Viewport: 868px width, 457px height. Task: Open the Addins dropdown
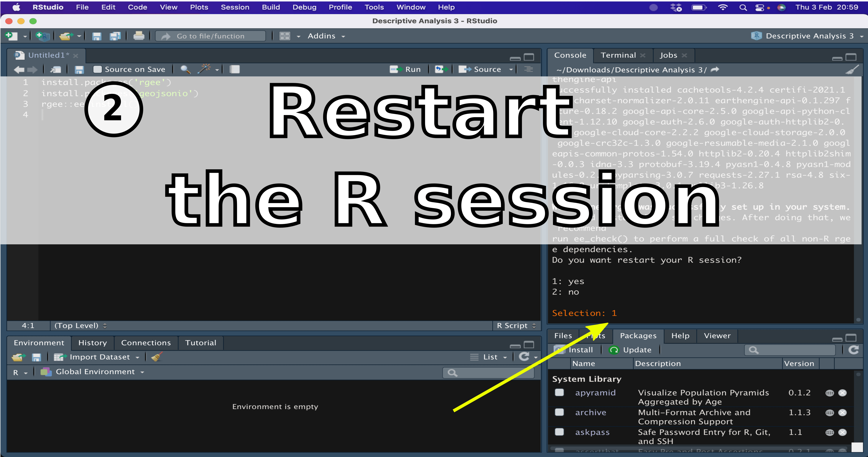326,36
